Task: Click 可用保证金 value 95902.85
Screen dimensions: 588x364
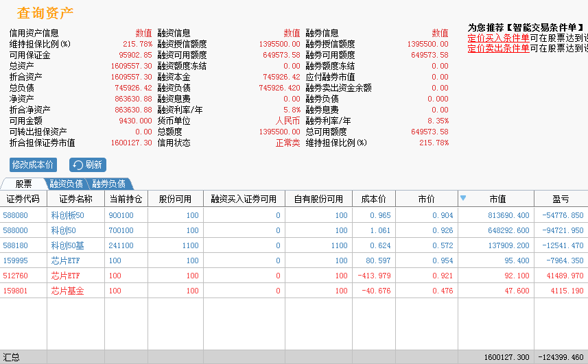Action: (135, 55)
